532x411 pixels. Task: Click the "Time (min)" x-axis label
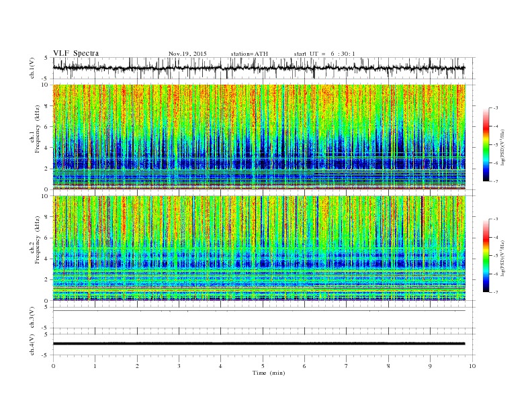coord(269,373)
